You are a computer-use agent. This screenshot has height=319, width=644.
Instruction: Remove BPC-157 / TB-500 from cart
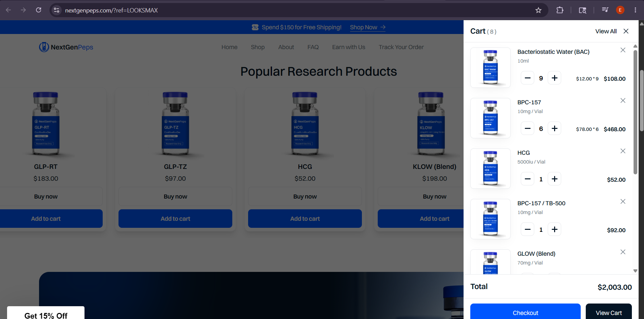tap(623, 202)
